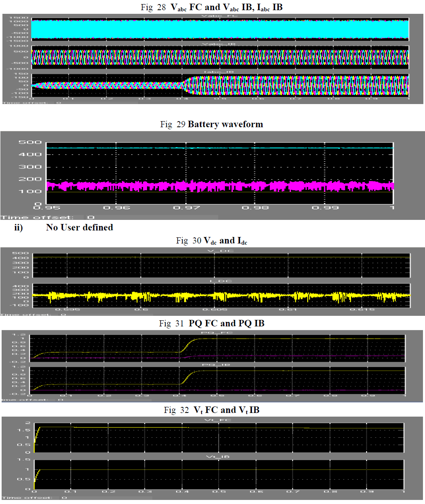
Task: Click the 500 y-axis label in battery plot
Action: pos(30,142)
